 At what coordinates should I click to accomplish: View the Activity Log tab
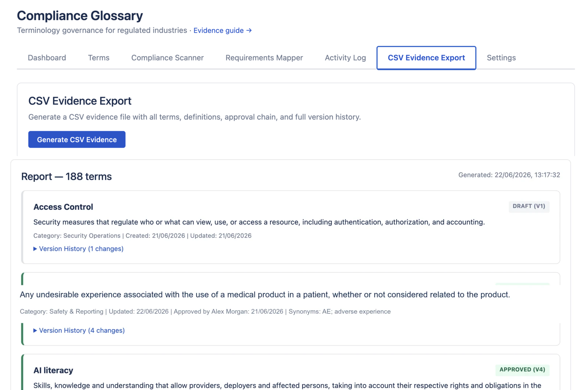click(345, 58)
